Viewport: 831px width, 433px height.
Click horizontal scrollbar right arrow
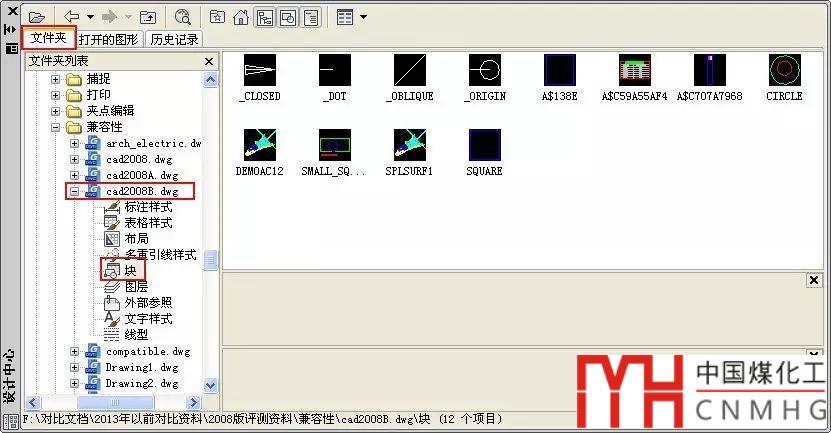coord(193,403)
